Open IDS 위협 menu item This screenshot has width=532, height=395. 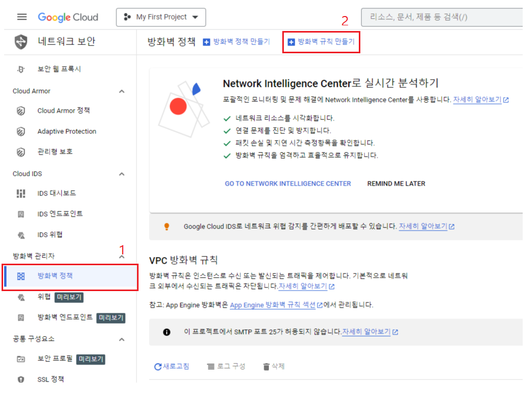click(x=50, y=235)
